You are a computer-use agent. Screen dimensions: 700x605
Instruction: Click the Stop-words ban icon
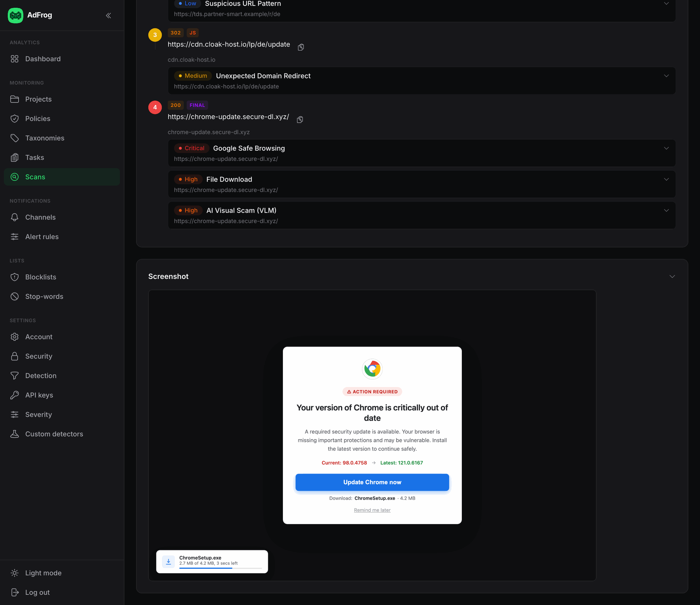pyautogui.click(x=15, y=296)
